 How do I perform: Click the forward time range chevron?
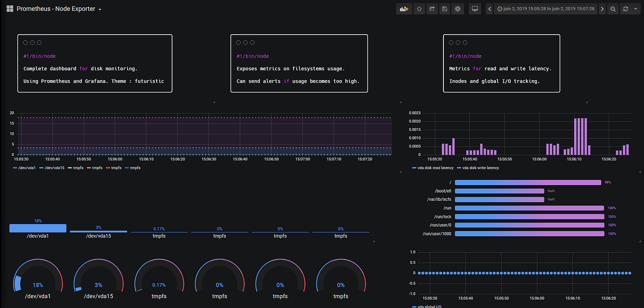pos(602,9)
